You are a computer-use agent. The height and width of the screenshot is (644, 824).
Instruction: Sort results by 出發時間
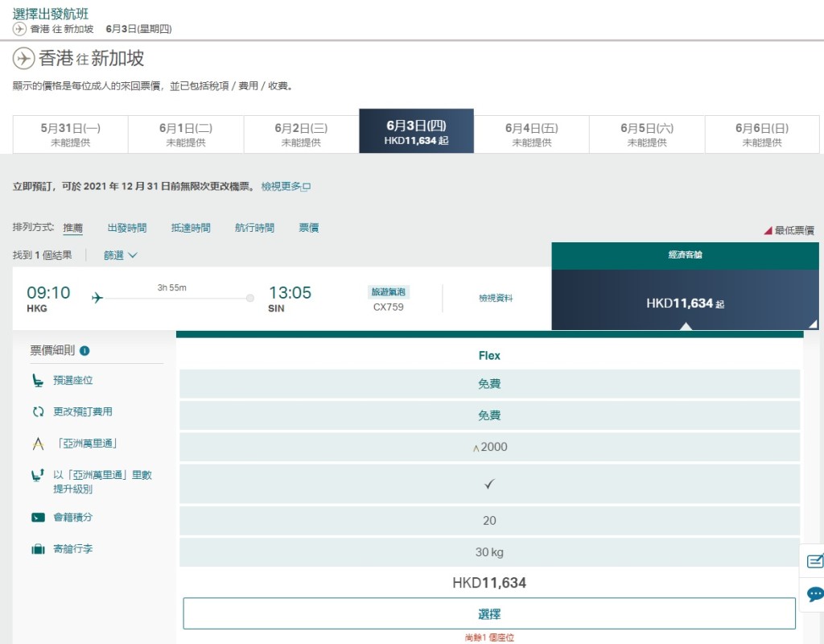(x=126, y=228)
